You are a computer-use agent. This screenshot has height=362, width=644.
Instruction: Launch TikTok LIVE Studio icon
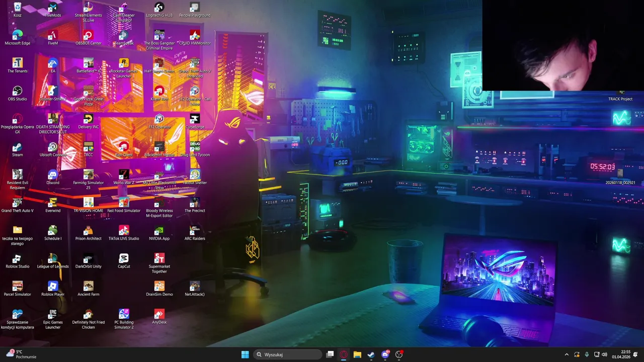point(124,233)
